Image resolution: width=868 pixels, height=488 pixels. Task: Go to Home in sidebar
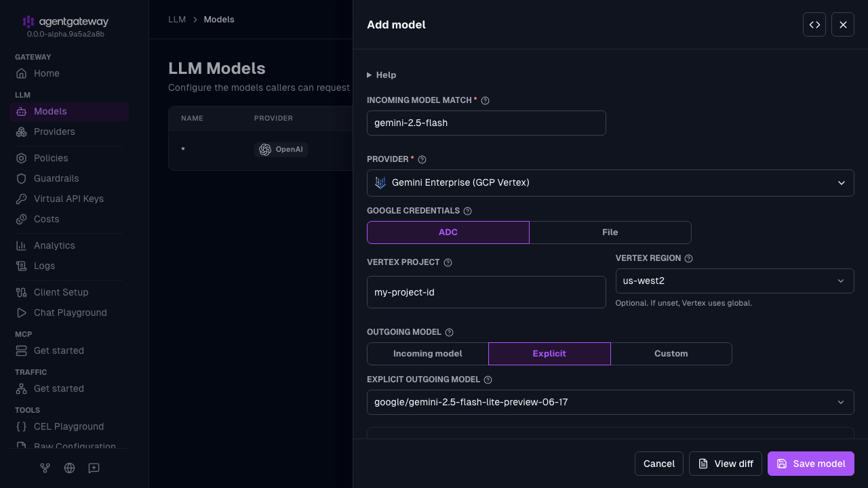[69, 73]
